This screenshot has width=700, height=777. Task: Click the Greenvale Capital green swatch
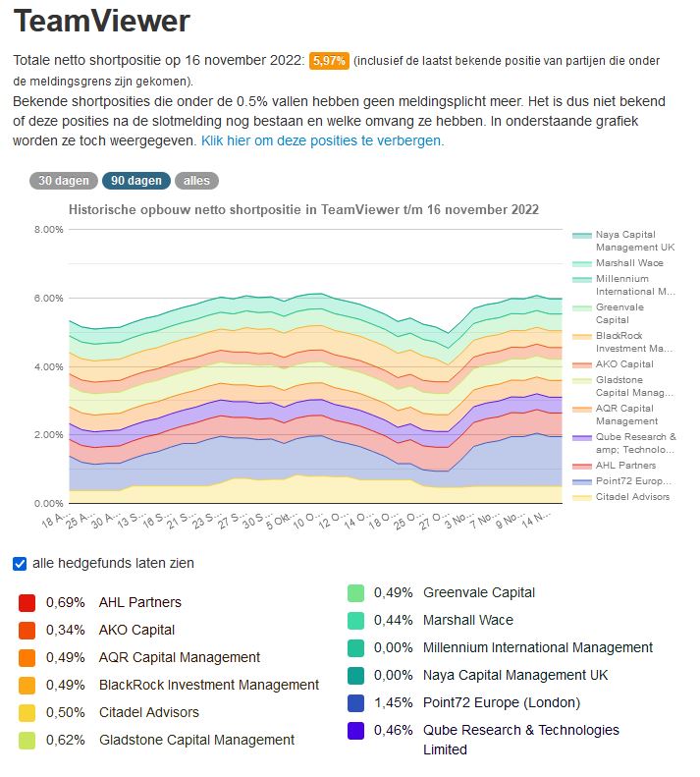click(356, 592)
